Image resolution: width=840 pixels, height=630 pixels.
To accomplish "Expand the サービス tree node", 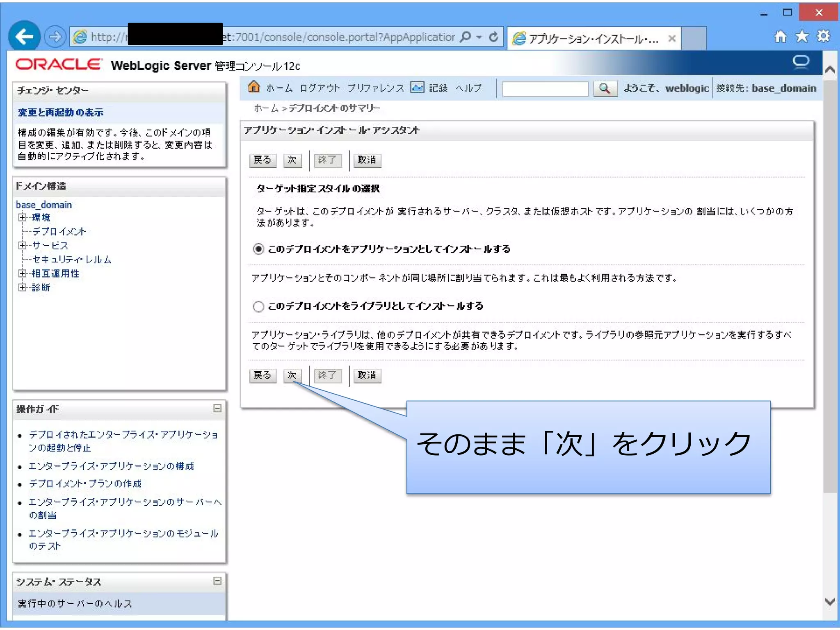I will pos(23,245).
